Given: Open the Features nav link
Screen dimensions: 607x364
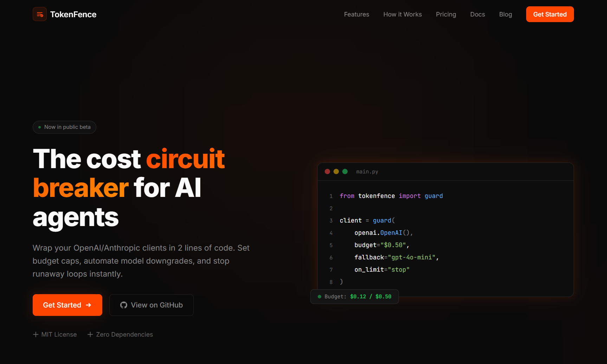Looking at the screenshot, I should (x=356, y=14).
